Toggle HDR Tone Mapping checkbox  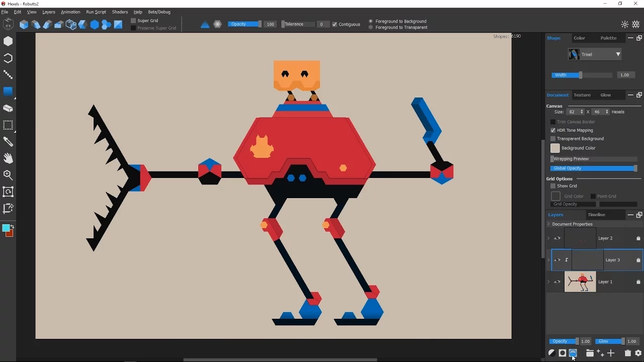point(553,130)
